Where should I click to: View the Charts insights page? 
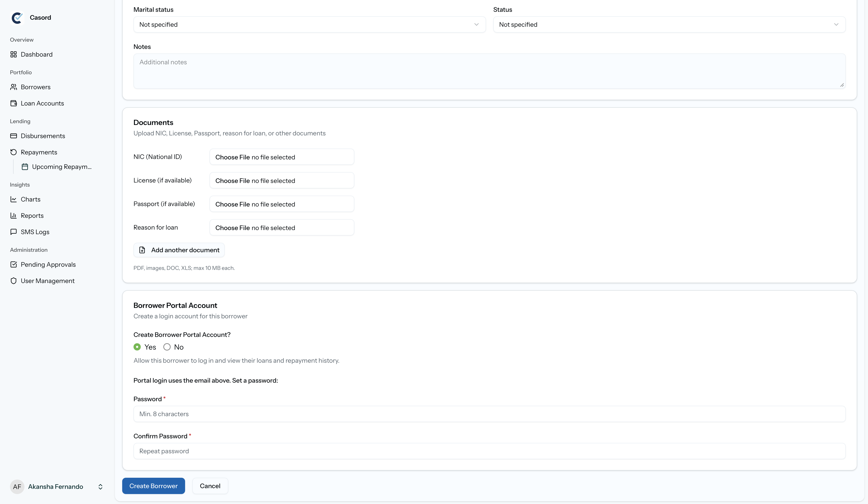pos(31,199)
